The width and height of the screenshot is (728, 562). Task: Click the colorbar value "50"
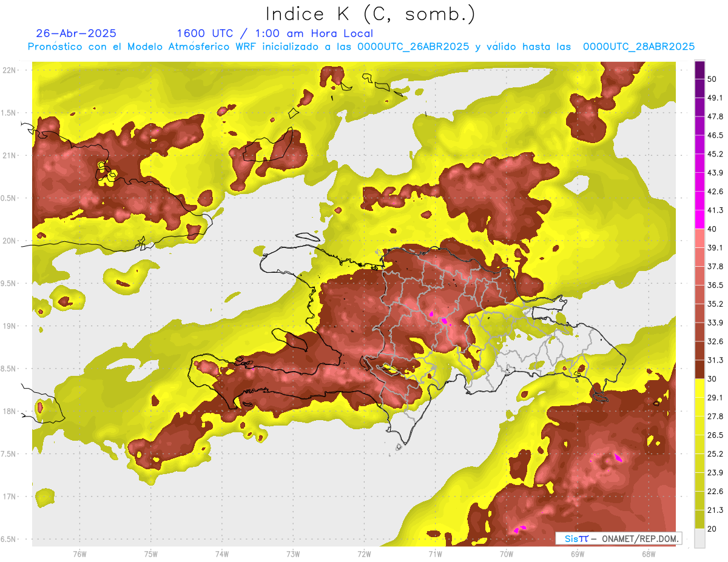coord(712,79)
